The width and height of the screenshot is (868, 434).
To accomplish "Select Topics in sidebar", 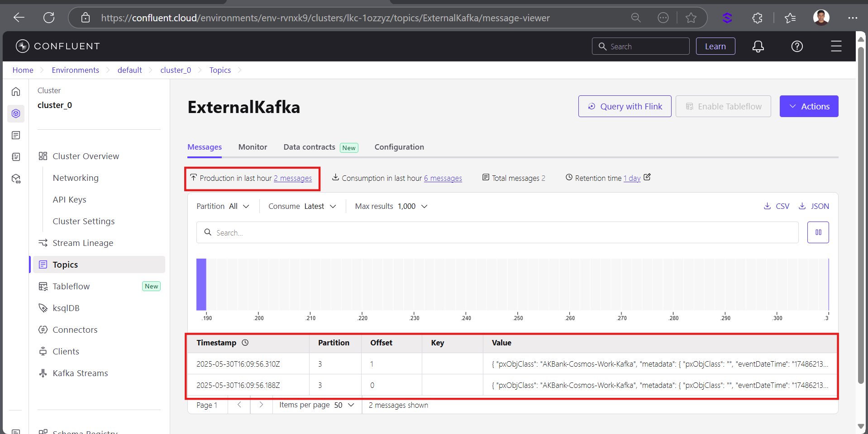I will point(99,264).
